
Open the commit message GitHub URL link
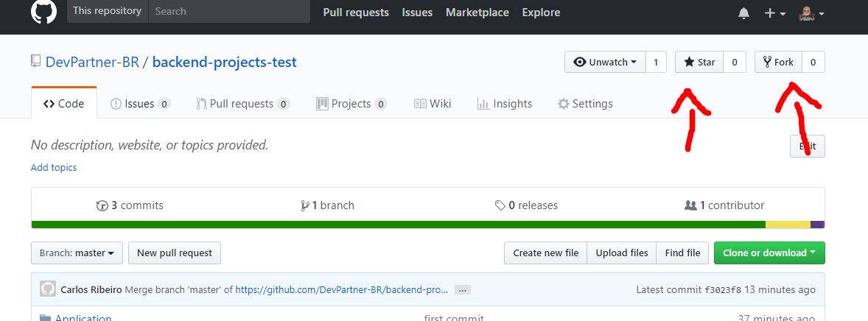pyautogui.click(x=342, y=289)
